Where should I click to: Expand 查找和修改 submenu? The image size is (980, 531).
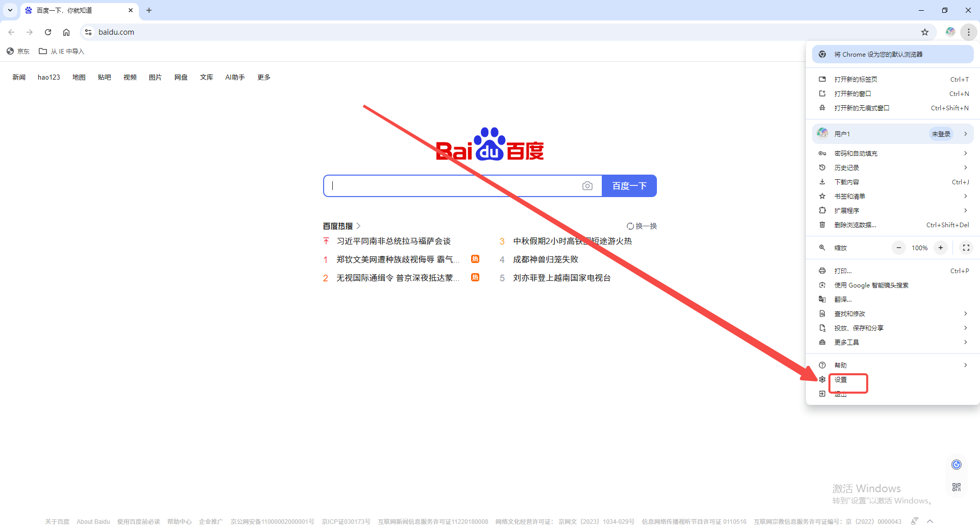[x=893, y=313]
